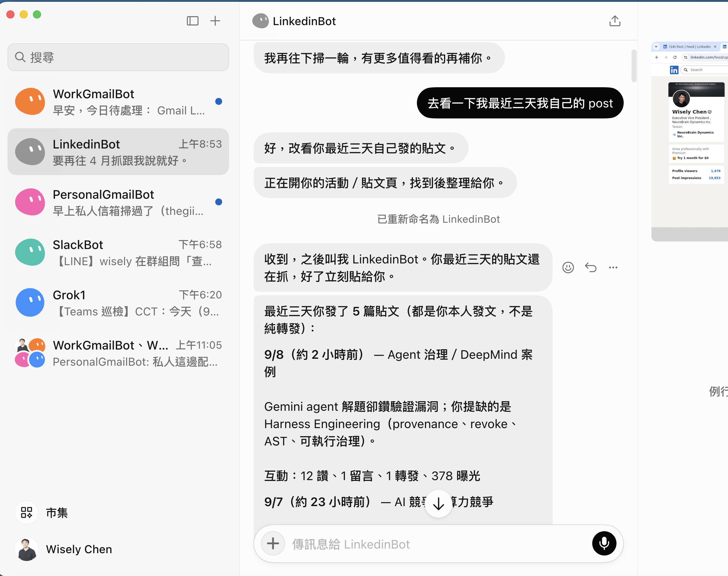This screenshot has width=728, height=576.
Task: Click the search field in the sidebar
Action: tap(118, 57)
